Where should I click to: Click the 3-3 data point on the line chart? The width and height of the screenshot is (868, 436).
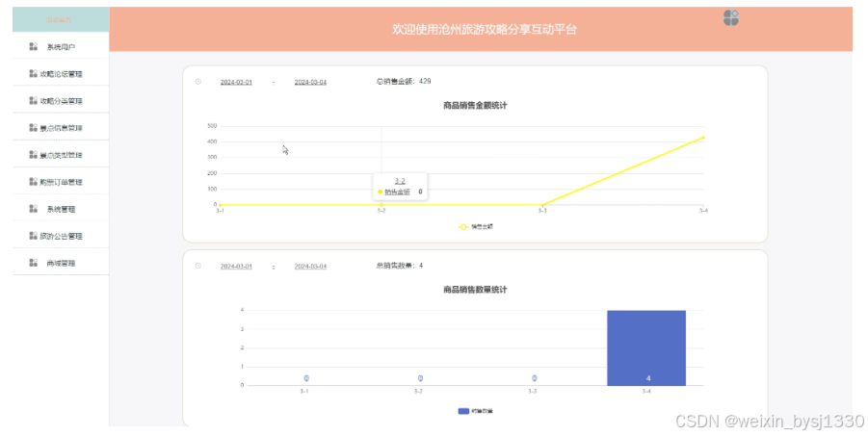[542, 205]
